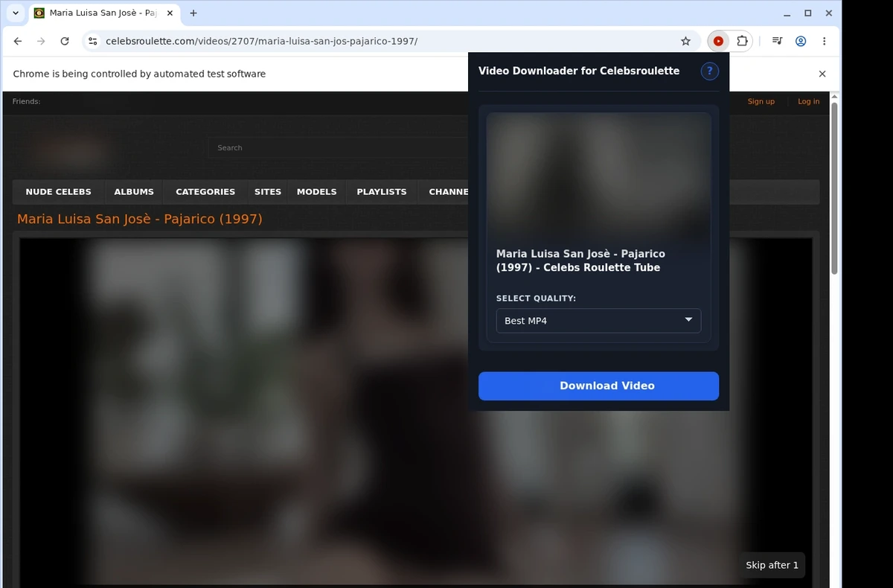Reload the current page
Image resolution: width=893 pixels, height=588 pixels.
[x=65, y=41]
